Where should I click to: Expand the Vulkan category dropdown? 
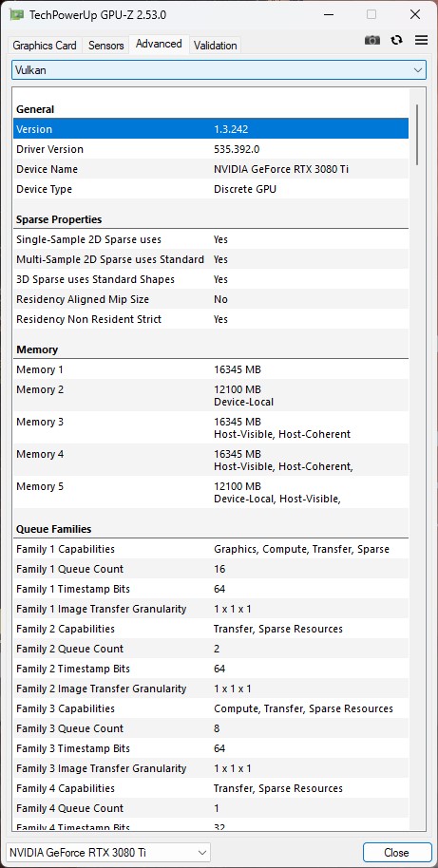tap(219, 69)
